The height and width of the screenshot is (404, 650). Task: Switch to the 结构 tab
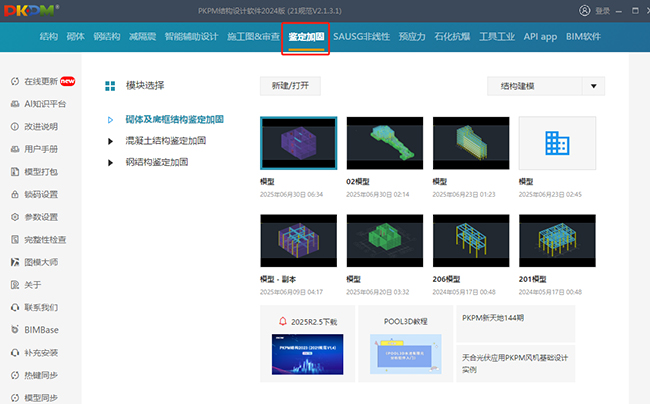pyautogui.click(x=49, y=36)
